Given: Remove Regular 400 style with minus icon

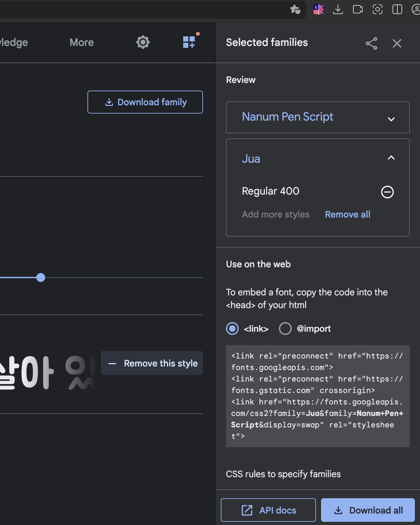Looking at the screenshot, I should pos(387,192).
